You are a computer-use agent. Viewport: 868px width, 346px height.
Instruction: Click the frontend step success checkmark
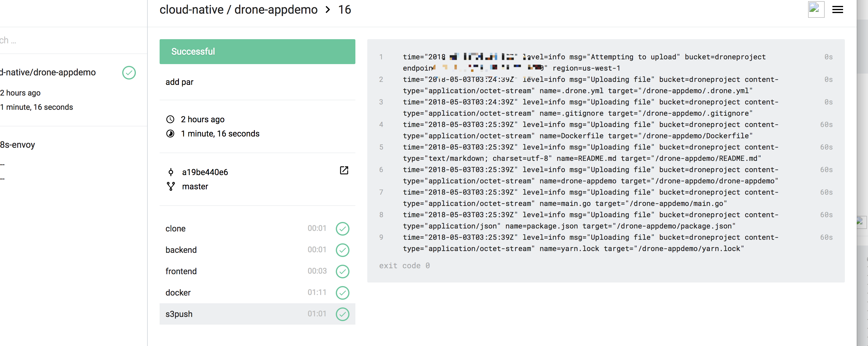[x=342, y=272]
